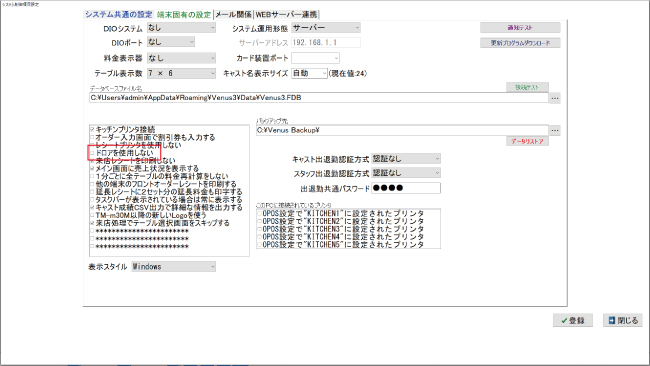Check the KITCHEN4 printer checkbox
Screen dimensions: 650x366
(260, 237)
